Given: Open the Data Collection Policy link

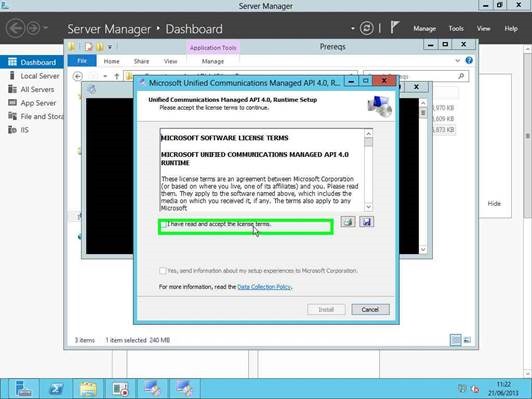Looking at the screenshot, I should (264, 287).
